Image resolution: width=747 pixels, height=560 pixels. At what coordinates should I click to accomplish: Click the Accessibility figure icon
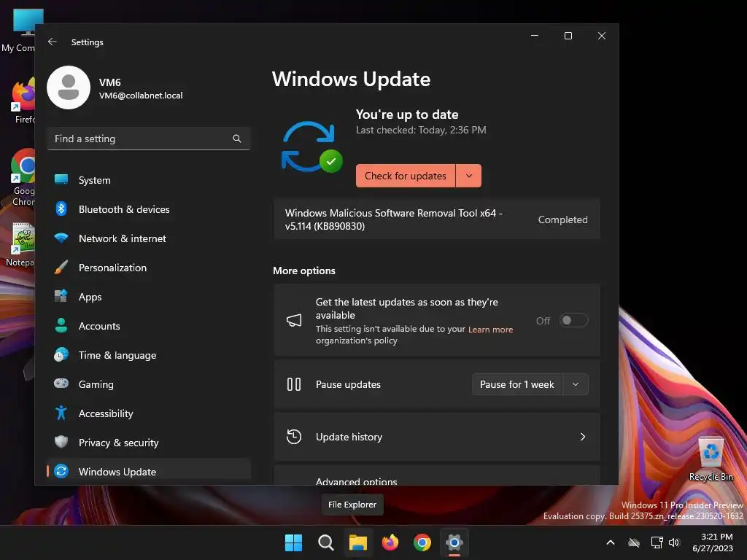click(x=61, y=413)
